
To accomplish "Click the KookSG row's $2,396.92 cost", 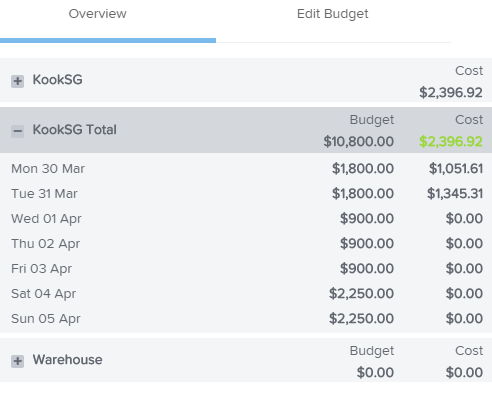I will click(451, 93).
